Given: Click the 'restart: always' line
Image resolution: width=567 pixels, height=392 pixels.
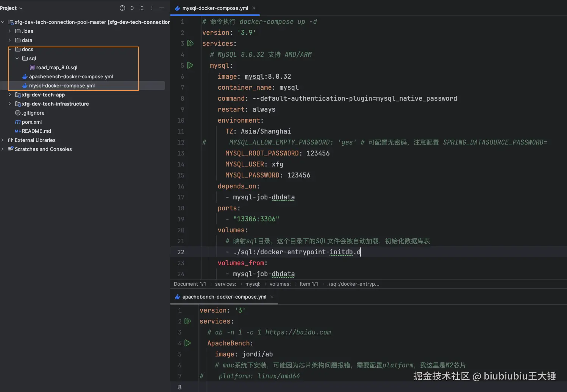Looking at the screenshot, I should (x=247, y=109).
